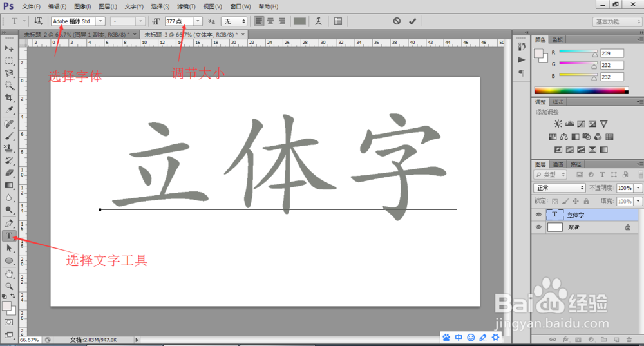The image size is (644, 346).
Task: Select the Path Selection tool
Action: tap(8, 248)
